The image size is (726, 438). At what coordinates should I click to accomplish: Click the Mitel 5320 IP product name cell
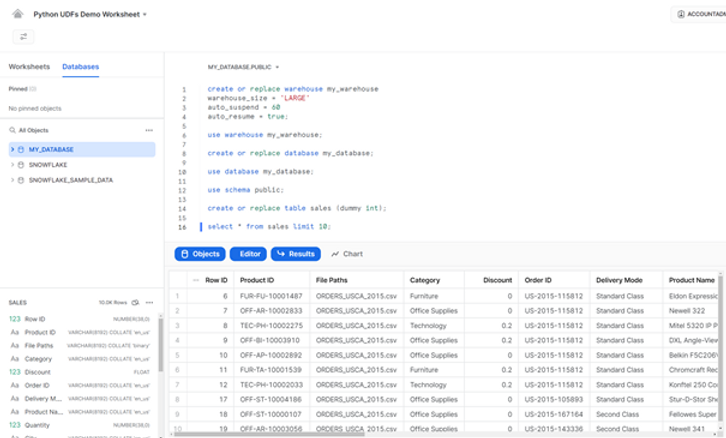(691, 325)
